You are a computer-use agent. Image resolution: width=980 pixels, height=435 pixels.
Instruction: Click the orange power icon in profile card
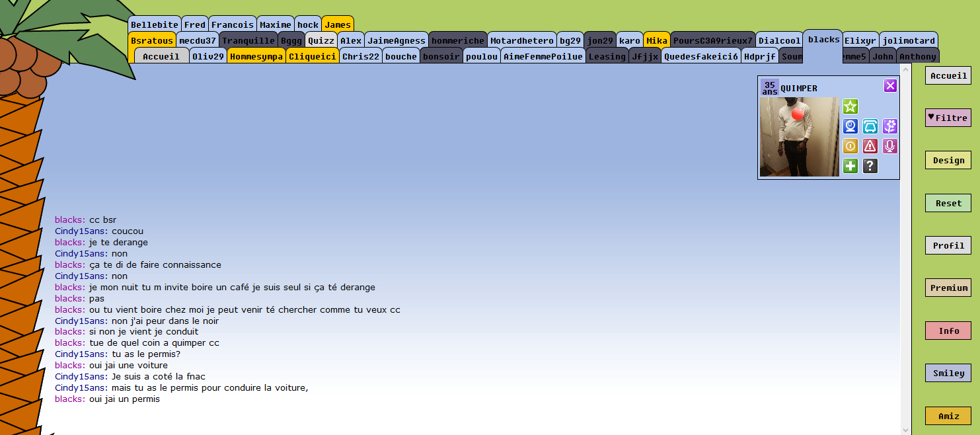point(850,146)
